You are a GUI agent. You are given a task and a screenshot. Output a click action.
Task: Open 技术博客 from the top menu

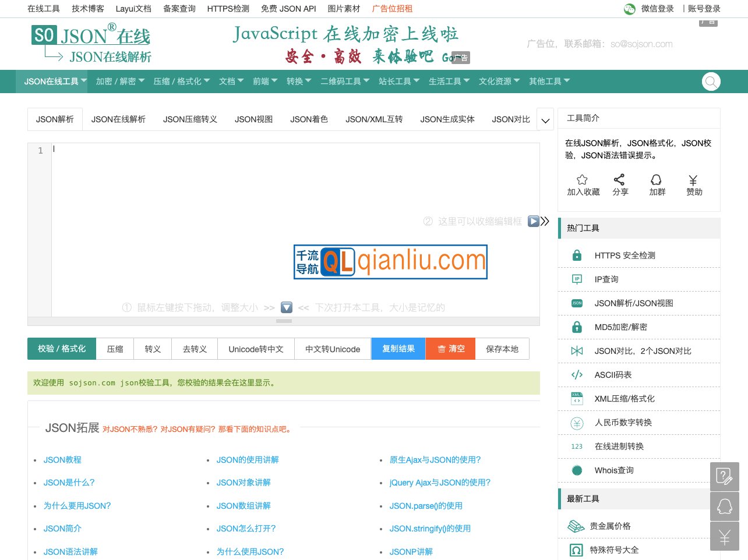pos(88,9)
